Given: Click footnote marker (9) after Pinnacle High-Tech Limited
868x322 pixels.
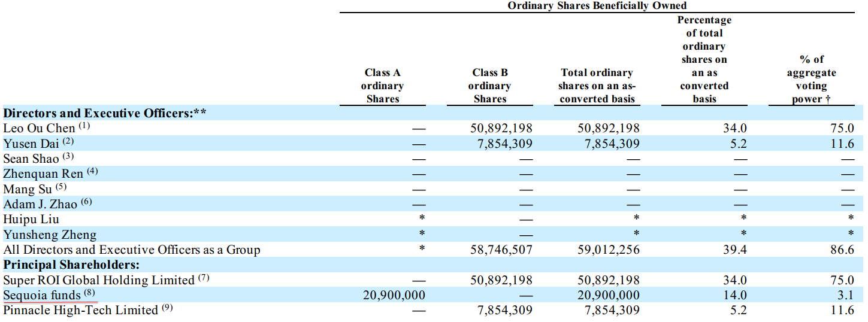Looking at the screenshot, I should (168, 308).
